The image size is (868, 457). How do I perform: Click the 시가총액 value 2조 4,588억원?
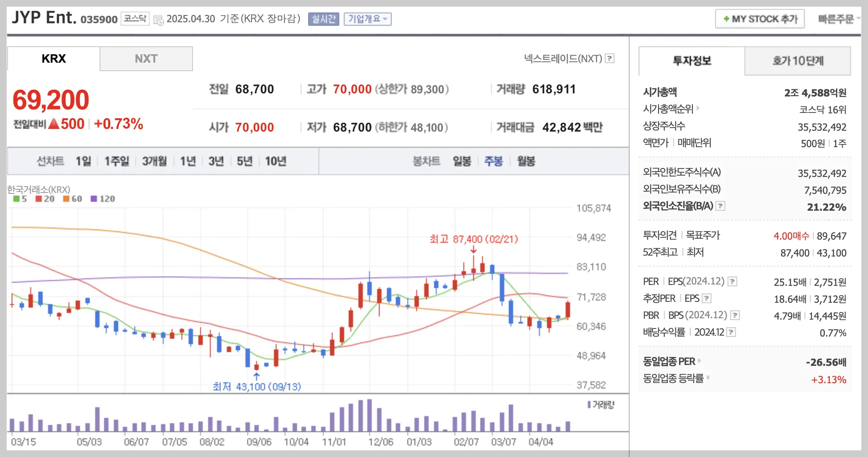click(815, 92)
